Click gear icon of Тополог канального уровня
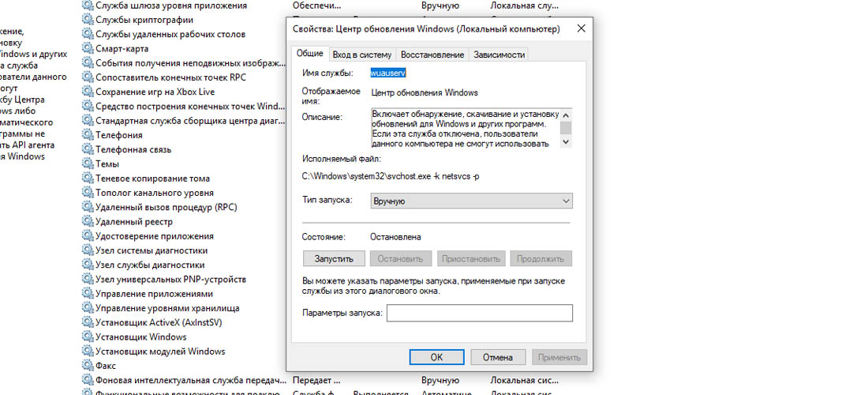The width and height of the screenshot is (868, 395). (88, 193)
